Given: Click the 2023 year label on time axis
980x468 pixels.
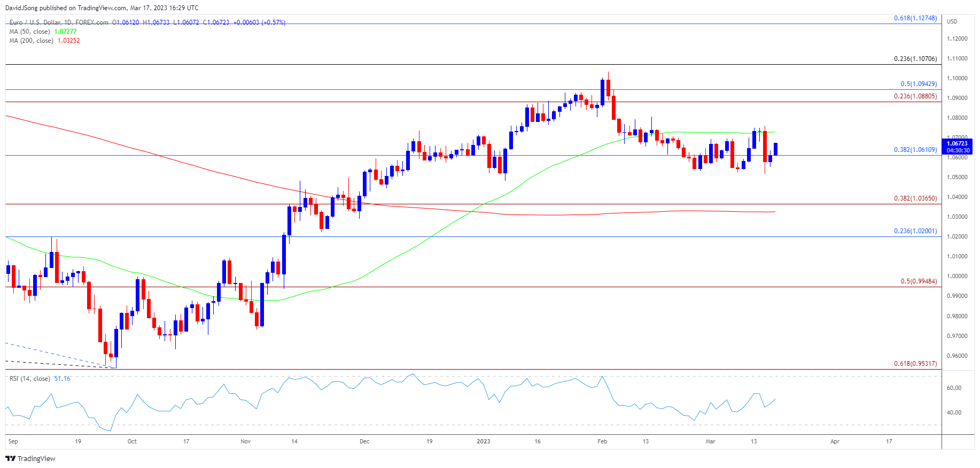Looking at the screenshot, I should click(483, 442).
